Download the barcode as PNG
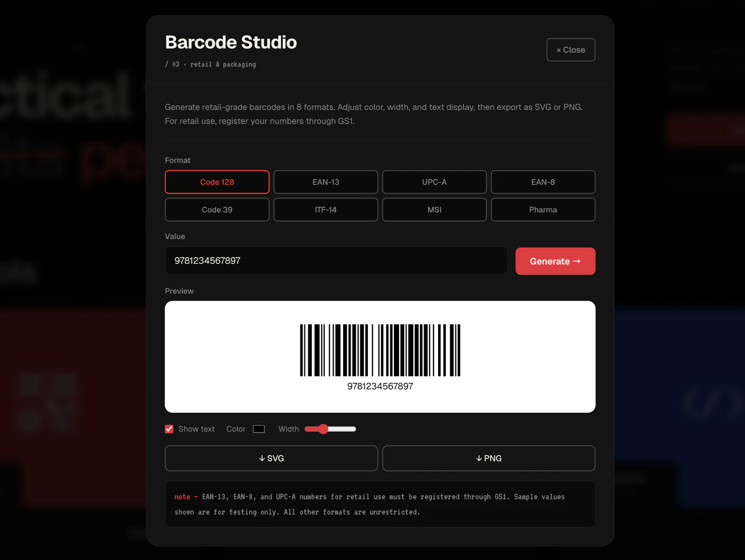The height and width of the screenshot is (560, 745). coord(488,459)
